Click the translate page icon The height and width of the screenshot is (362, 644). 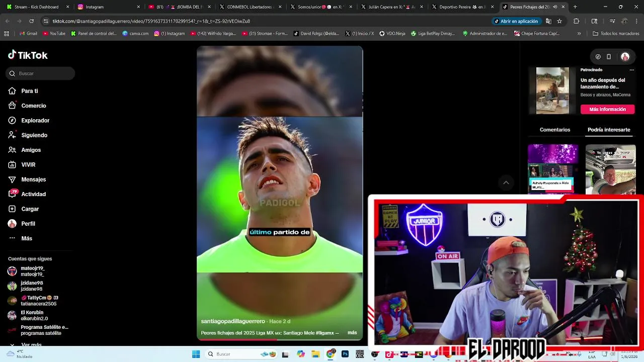548,21
